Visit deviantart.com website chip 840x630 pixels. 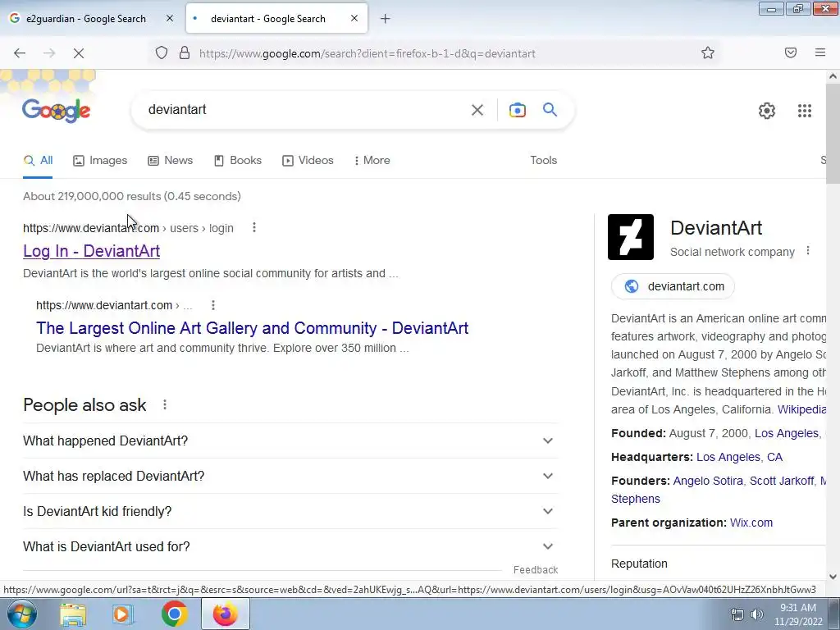tap(673, 286)
